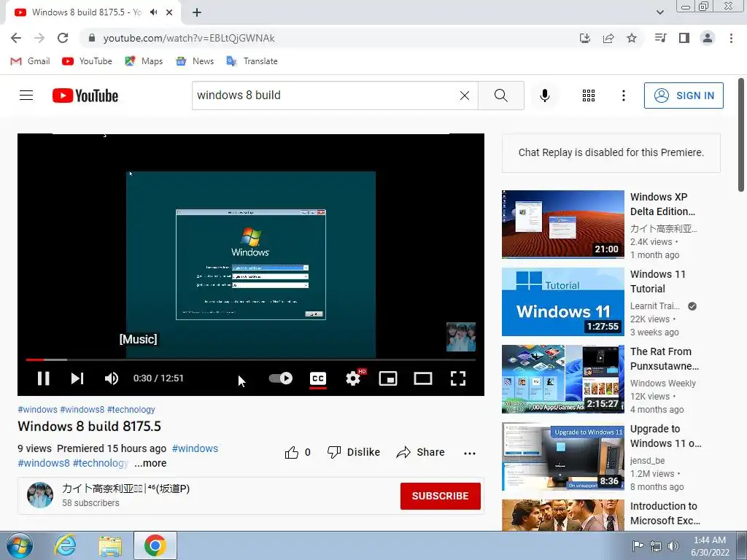
Task: Open the player settings gear
Action: coord(353,378)
